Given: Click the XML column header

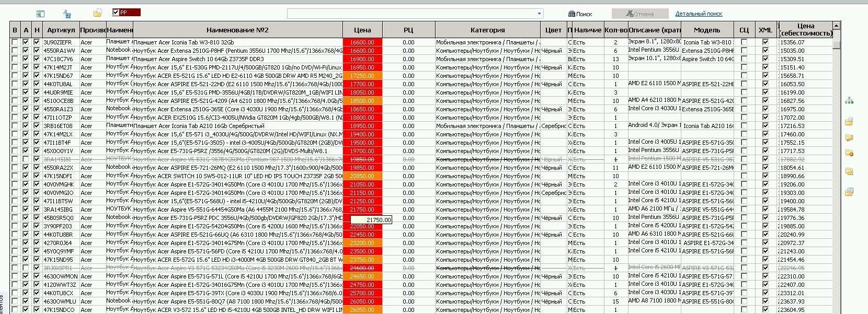Looking at the screenshot, I should [x=766, y=30].
